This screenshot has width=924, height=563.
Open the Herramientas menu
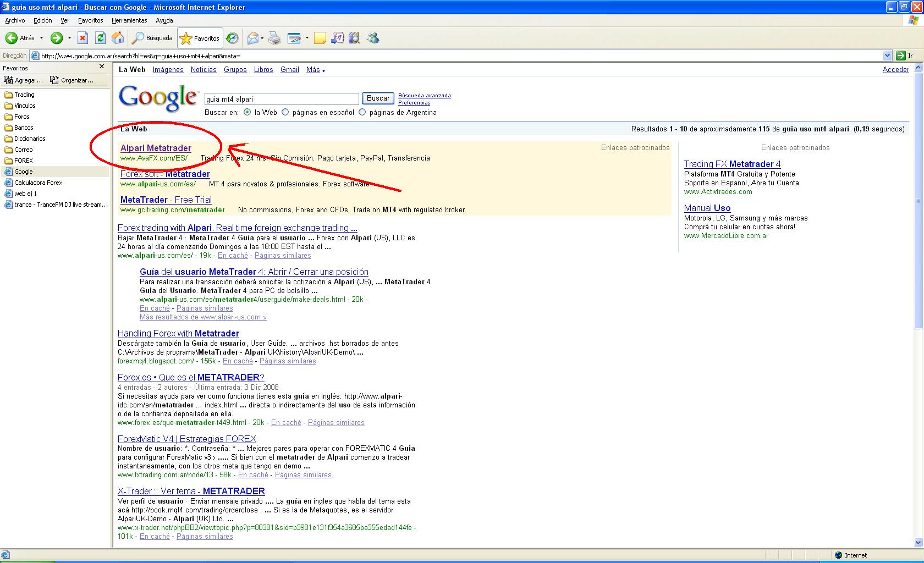129,20
